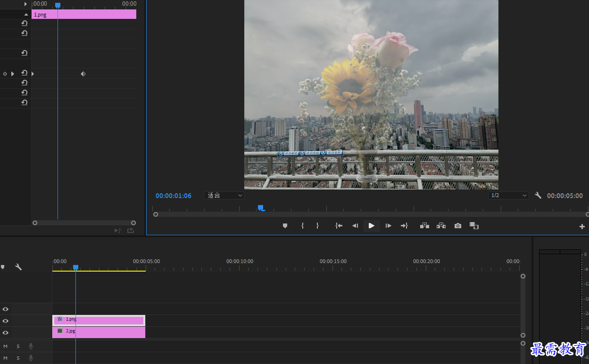The image size is (589, 364).
Task: Click the 1.png bar in Effect Controls
Action: (84, 15)
